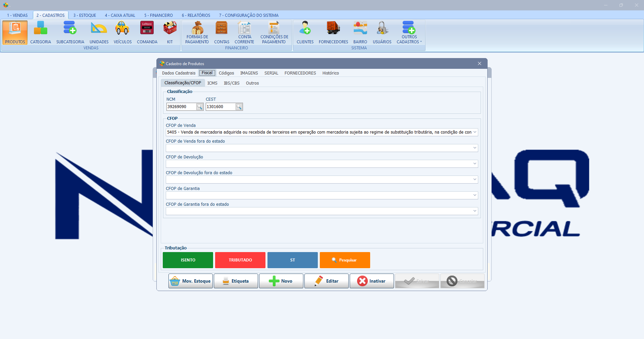
Task: Switch to the 1 - VENDAS ribbon tab
Action: pyautogui.click(x=17, y=15)
